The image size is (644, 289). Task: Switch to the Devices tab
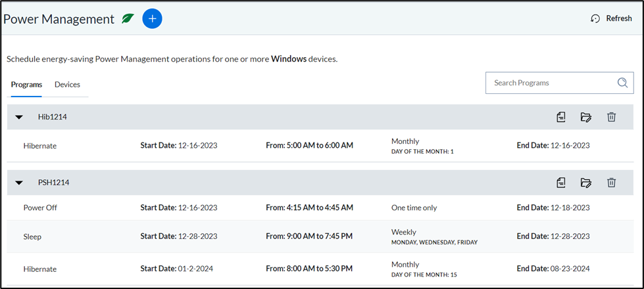click(x=67, y=85)
